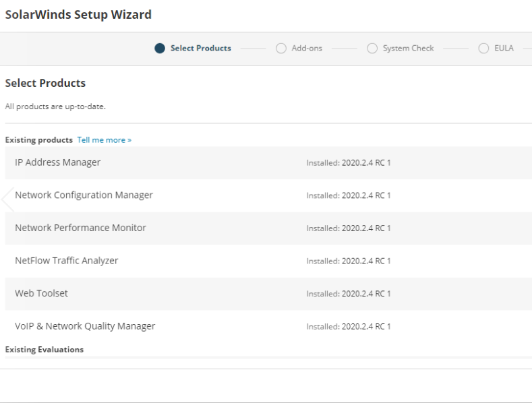
Task: Click the Existing Evaluations section heading
Action: [x=44, y=350]
